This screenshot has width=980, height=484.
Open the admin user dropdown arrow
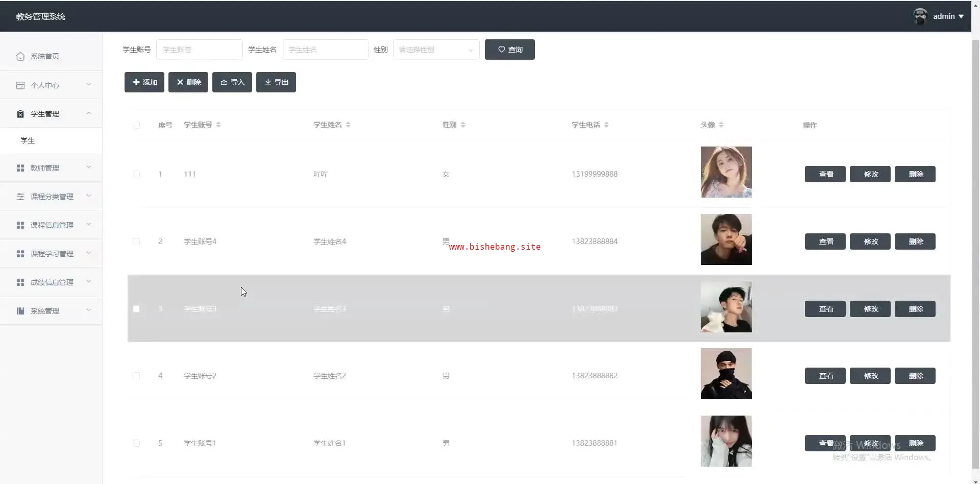click(961, 16)
